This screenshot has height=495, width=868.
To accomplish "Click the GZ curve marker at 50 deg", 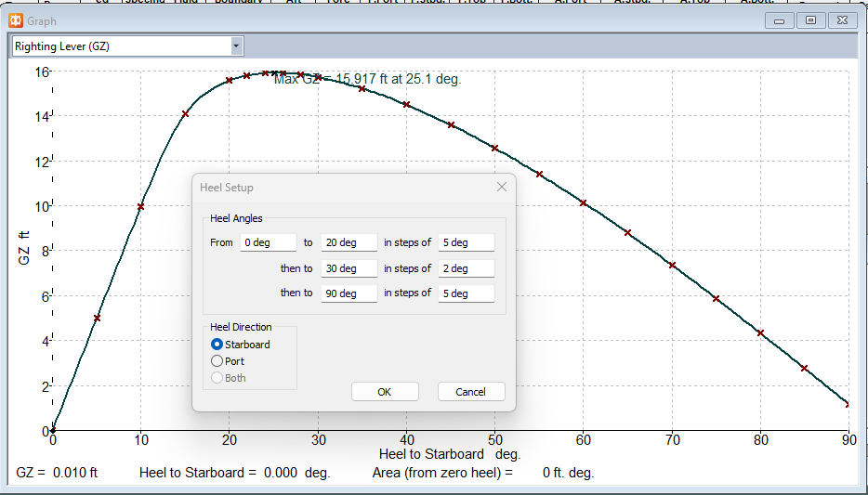I will [495, 149].
